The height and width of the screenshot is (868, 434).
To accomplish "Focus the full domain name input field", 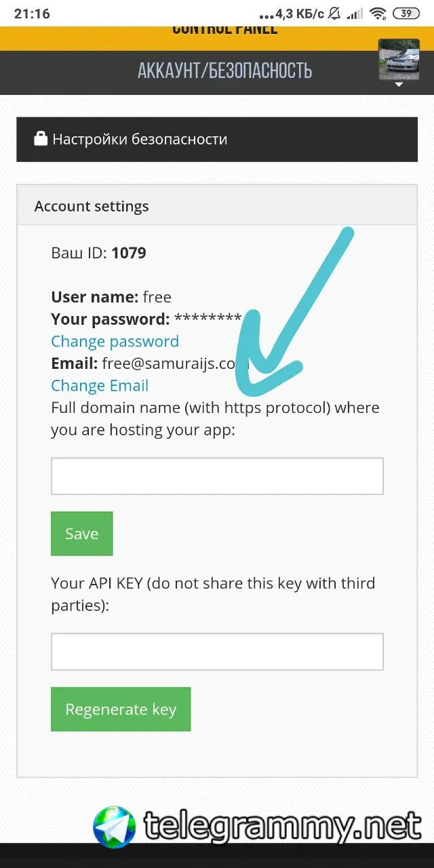I will (x=217, y=476).
